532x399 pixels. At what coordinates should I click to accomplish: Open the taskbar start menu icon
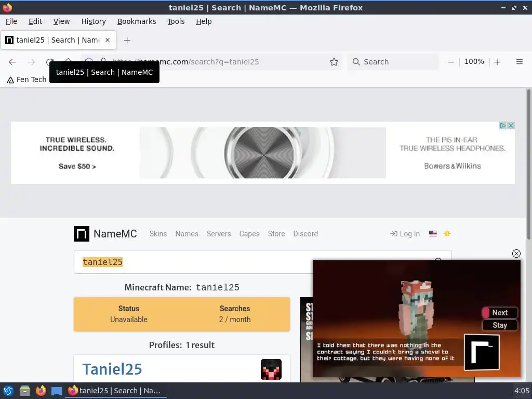tap(8, 391)
